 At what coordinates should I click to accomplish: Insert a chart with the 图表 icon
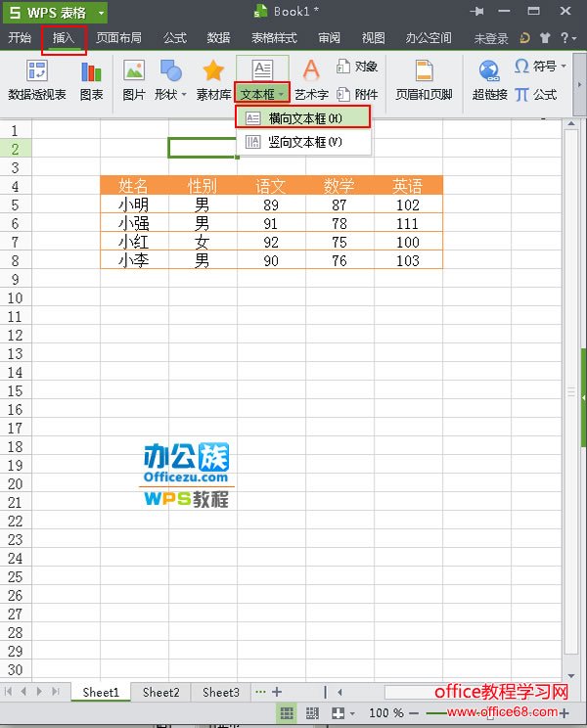point(91,81)
